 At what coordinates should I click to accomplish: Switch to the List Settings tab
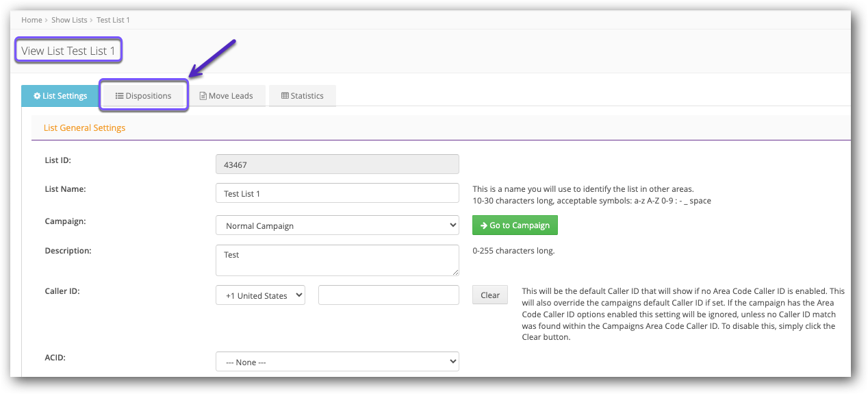tap(60, 96)
